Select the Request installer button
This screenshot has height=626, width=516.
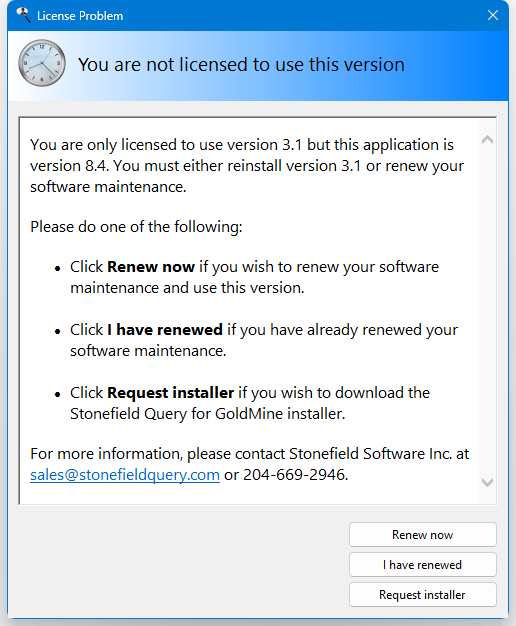point(423,594)
